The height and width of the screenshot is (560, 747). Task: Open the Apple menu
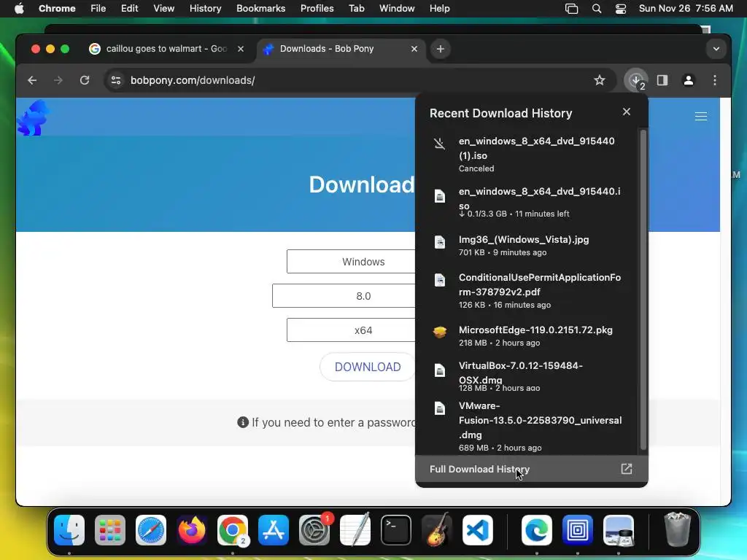point(19,9)
